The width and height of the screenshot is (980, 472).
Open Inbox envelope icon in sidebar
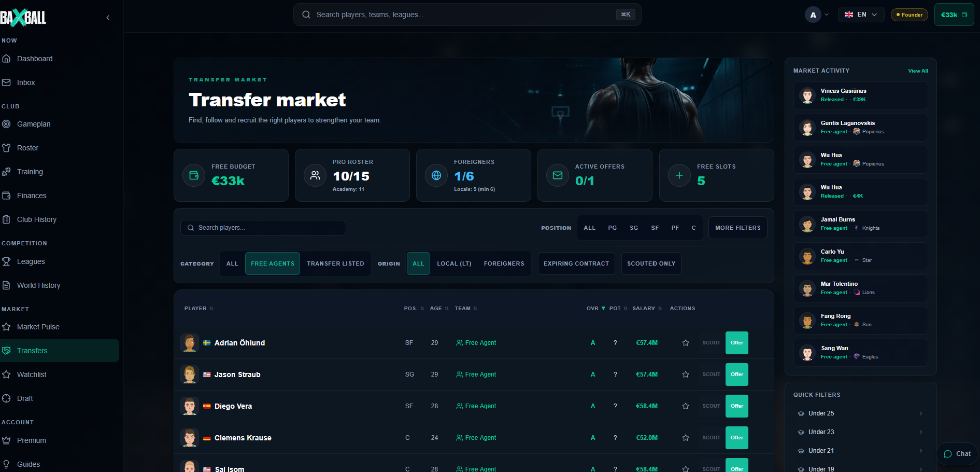click(6, 82)
